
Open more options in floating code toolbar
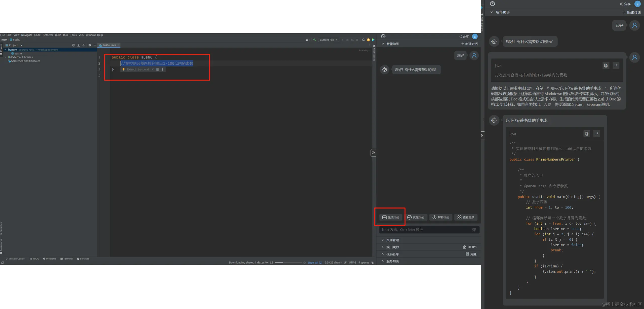coord(163,70)
